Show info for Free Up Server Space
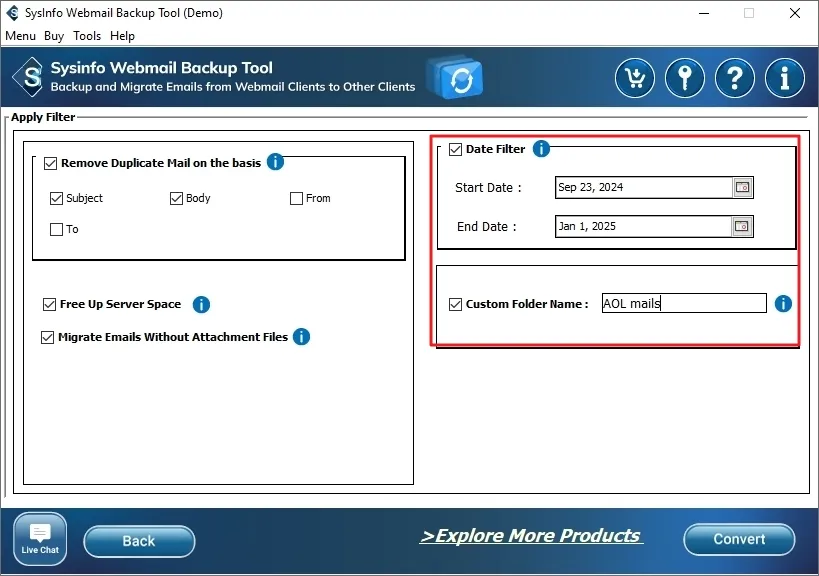This screenshot has height=576, width=819. tap(201, 304)
